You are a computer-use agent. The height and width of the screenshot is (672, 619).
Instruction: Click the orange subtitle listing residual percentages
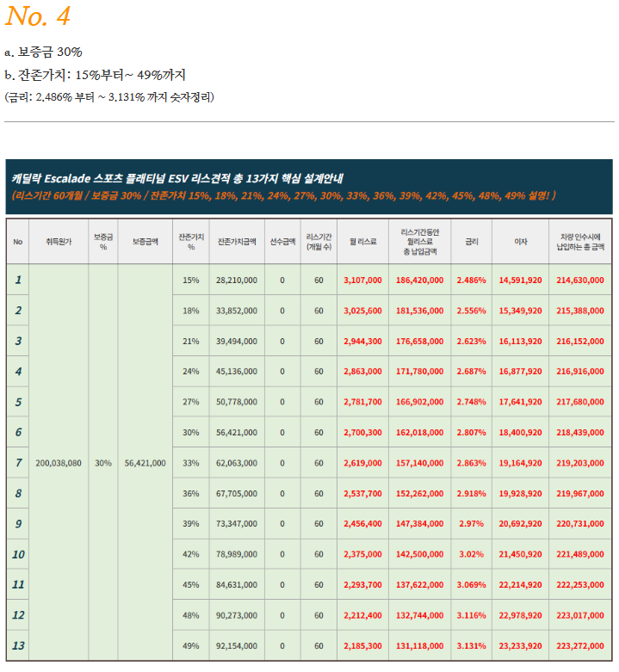(284, 195)
